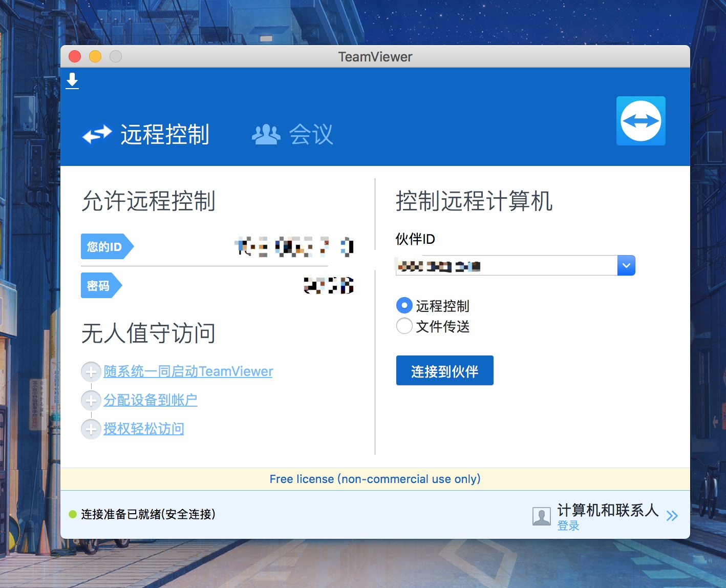Click the 连接准备已就绪(安全连接) status text
Viewport: 726px width, 588px height.
tap(148, 514)
